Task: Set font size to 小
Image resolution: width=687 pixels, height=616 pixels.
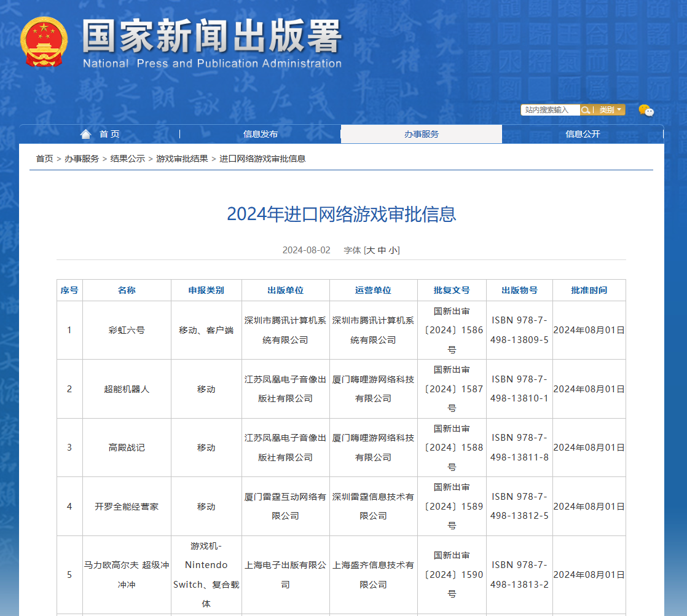Action: tap(393, 250)
